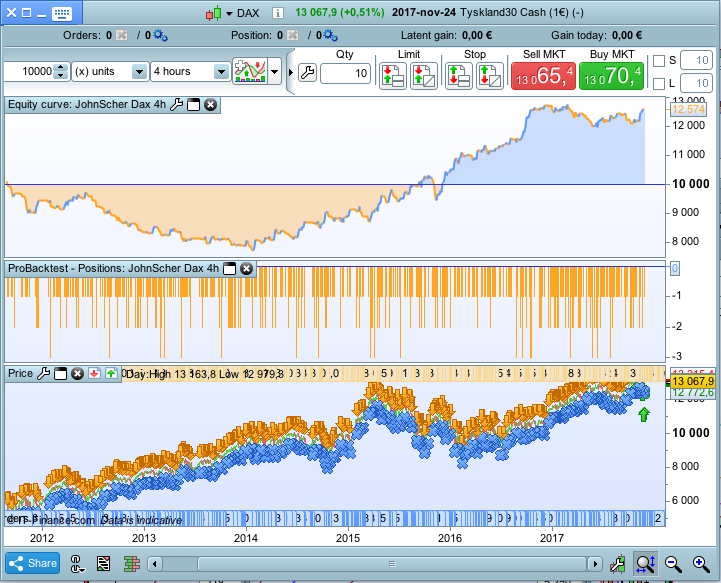Place second Limit order icon with slash
Screen dimensions: 721x583
[x=423, y=76]
